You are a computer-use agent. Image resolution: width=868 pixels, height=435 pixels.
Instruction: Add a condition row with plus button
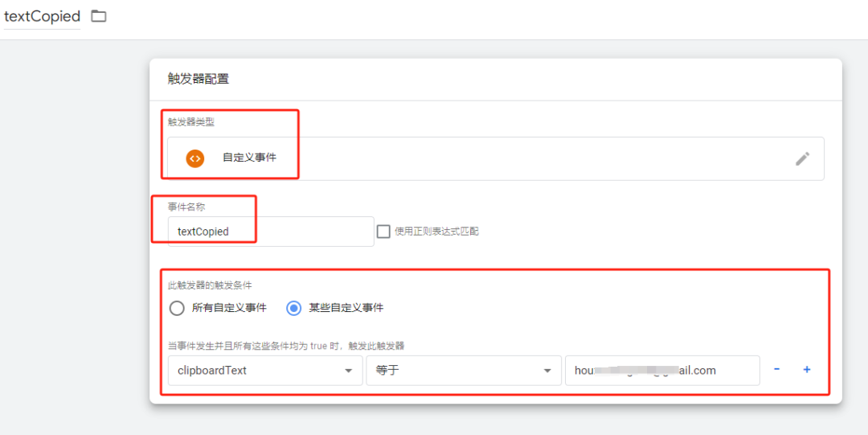pyautogui.click(x=807, y=370)
